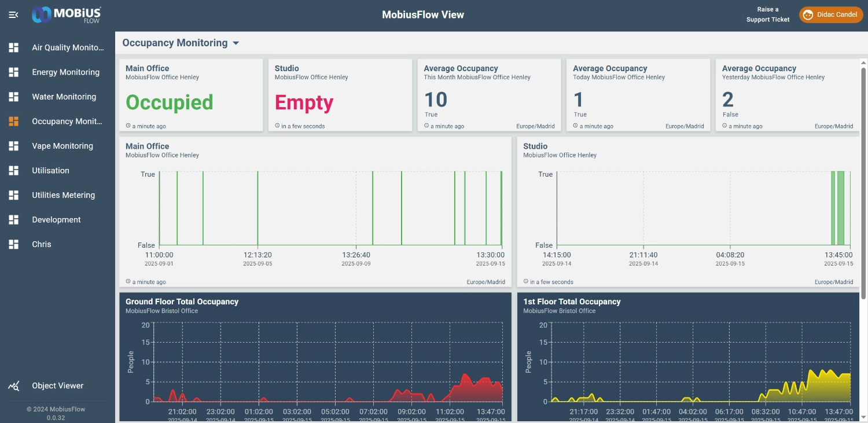Launch Object Viewer from the sidebar
The image size is (868, 423).
(x=58, y=386)
